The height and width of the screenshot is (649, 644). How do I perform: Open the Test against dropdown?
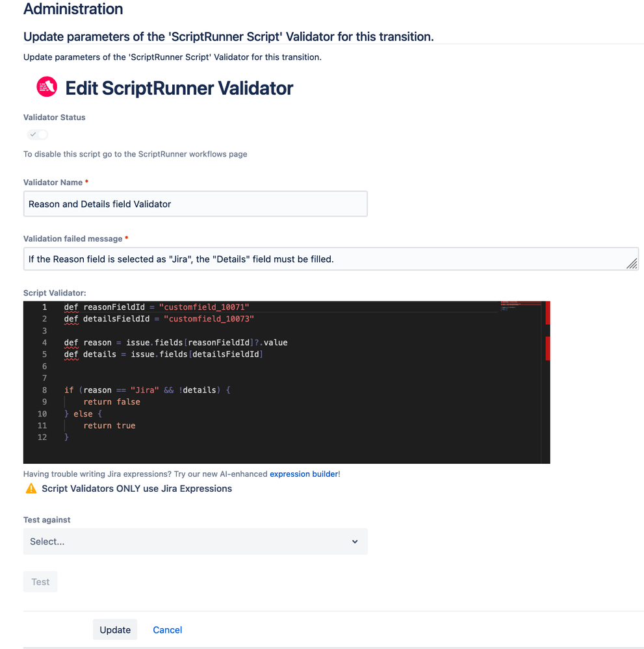tap(195, 541)
